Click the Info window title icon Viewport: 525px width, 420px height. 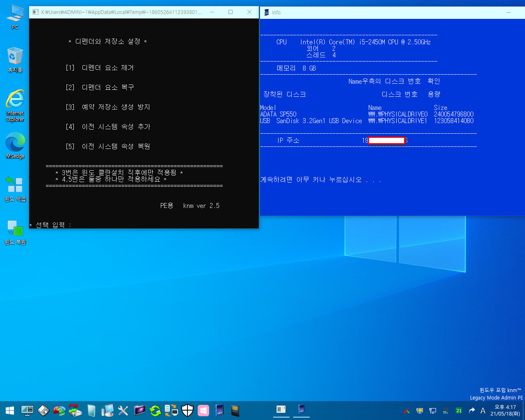pyautogui.click(x=266, y=12)
